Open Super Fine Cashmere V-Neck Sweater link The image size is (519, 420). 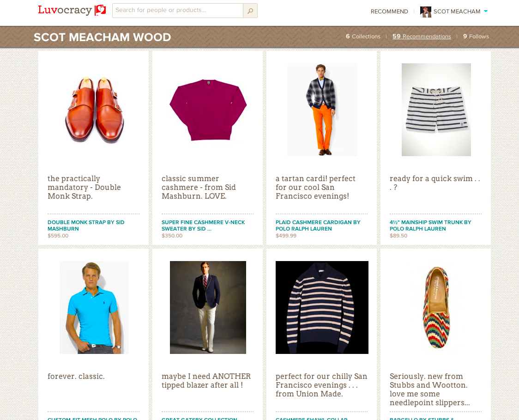click(x=203, y=225)
